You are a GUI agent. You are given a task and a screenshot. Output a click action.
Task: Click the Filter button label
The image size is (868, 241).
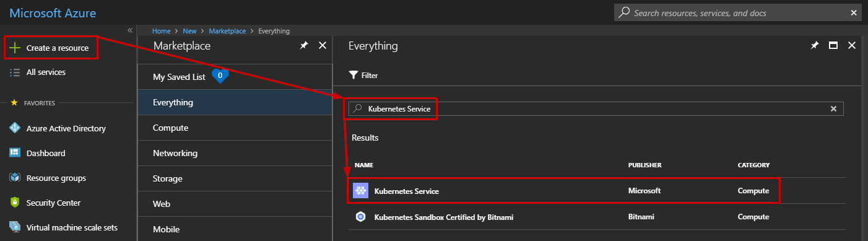(x=370, y=76)
